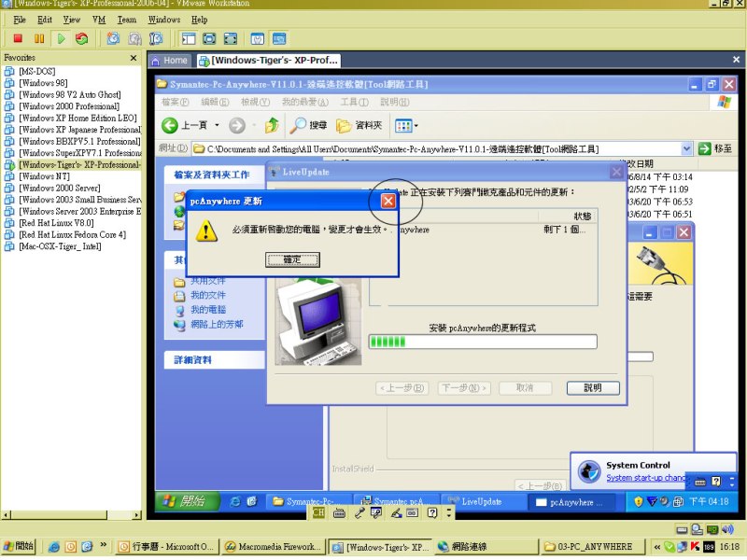Select [Windows 98] in Favorites
Screen dimensions: 747x560
43,83
